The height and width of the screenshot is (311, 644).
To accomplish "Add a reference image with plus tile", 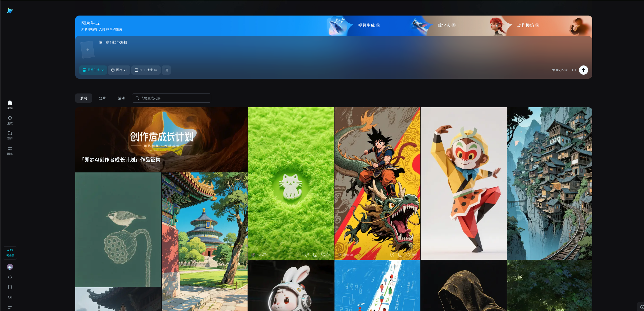I will [87, 50].
